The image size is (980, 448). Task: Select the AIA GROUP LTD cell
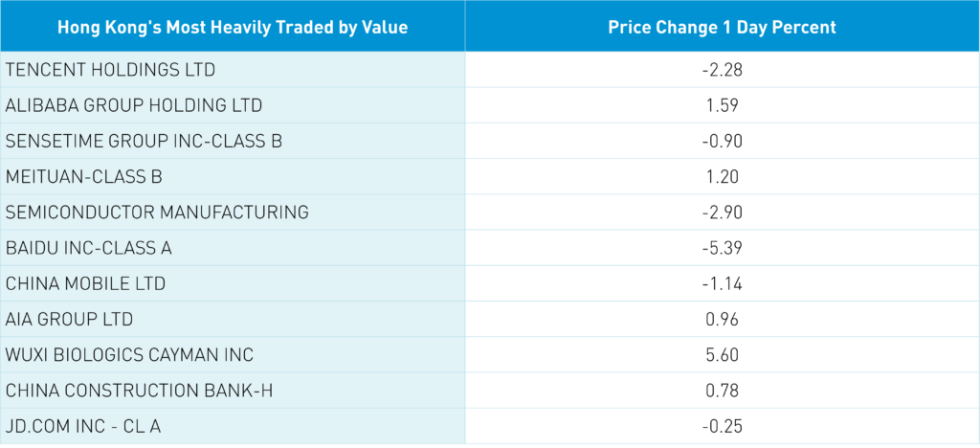click(x=69, y=319)
